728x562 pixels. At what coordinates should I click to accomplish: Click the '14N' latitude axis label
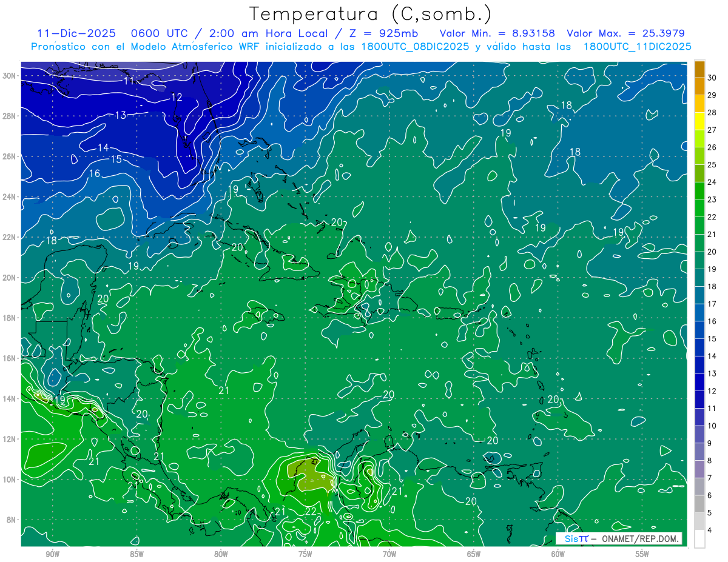(9, 399)
